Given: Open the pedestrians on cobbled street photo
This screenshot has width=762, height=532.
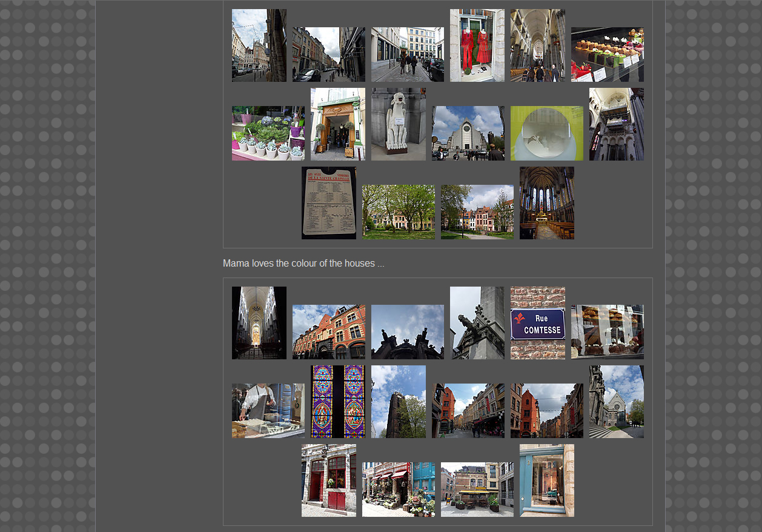Looking at the screenshot, I should pos(407,55).
